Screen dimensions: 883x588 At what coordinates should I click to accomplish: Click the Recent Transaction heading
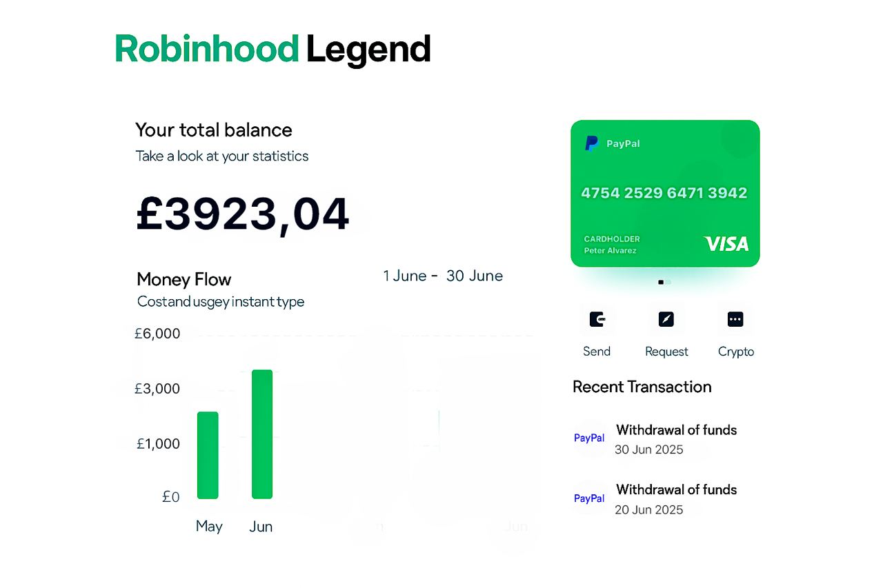(642, 387)
